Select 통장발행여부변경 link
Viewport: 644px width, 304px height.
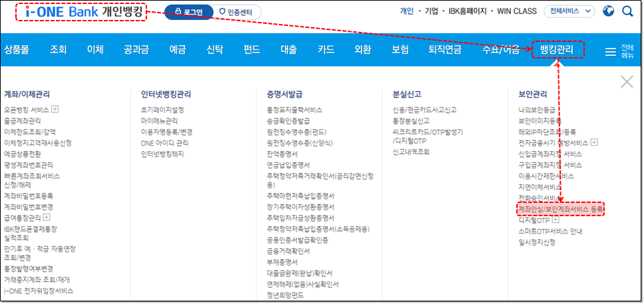pyautogui.click(x=29, y=269)
